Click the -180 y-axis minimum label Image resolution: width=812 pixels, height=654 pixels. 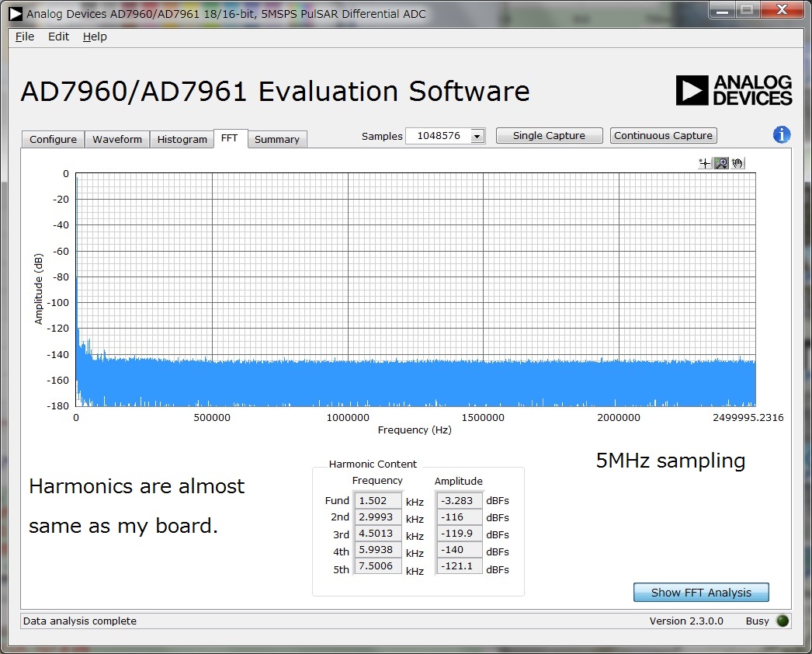tap(58, 405)
